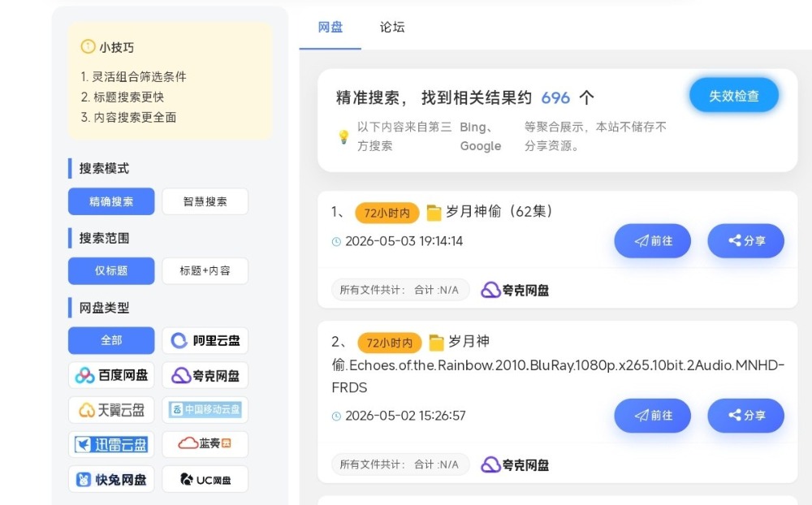
Task: Share the second result Echoes.of.the.Rainbow
Action: (745, 416)
